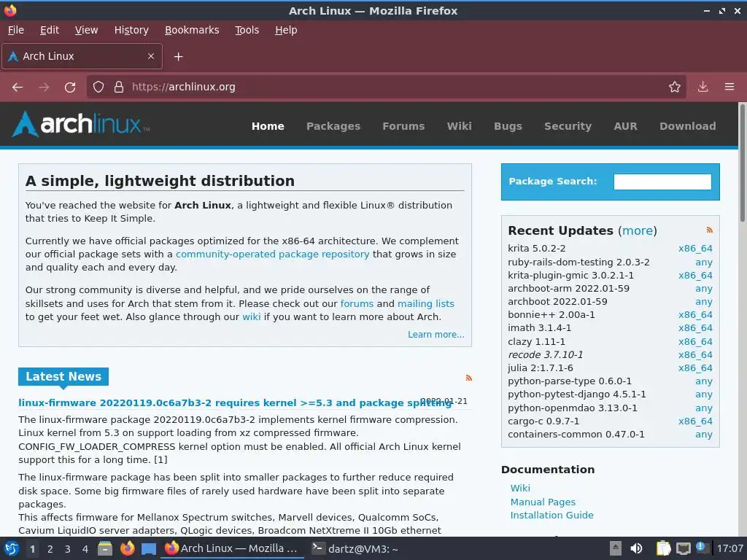The height and width of the screenshot is (560, 747).
Task: Bookmark this page with the star
Action: coord(675,87)
